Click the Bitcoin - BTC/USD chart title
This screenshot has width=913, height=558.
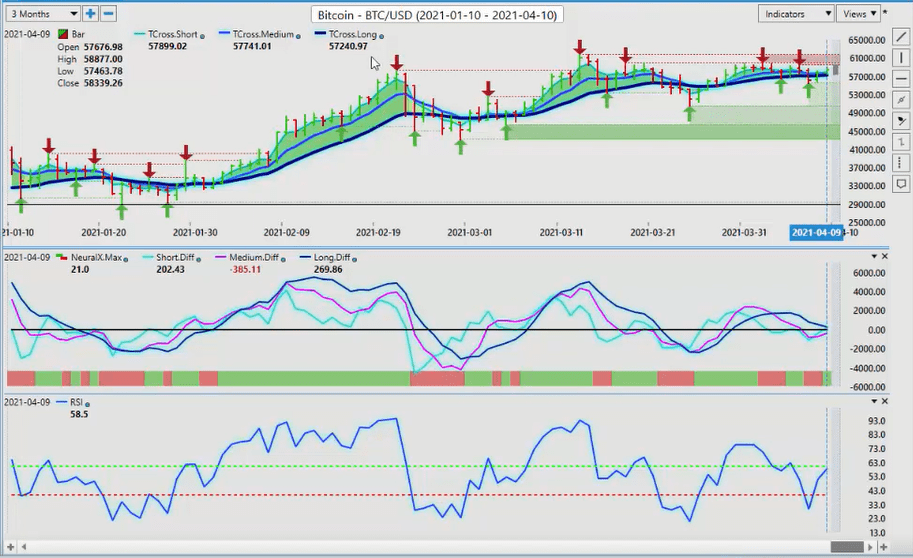(437, 15)
